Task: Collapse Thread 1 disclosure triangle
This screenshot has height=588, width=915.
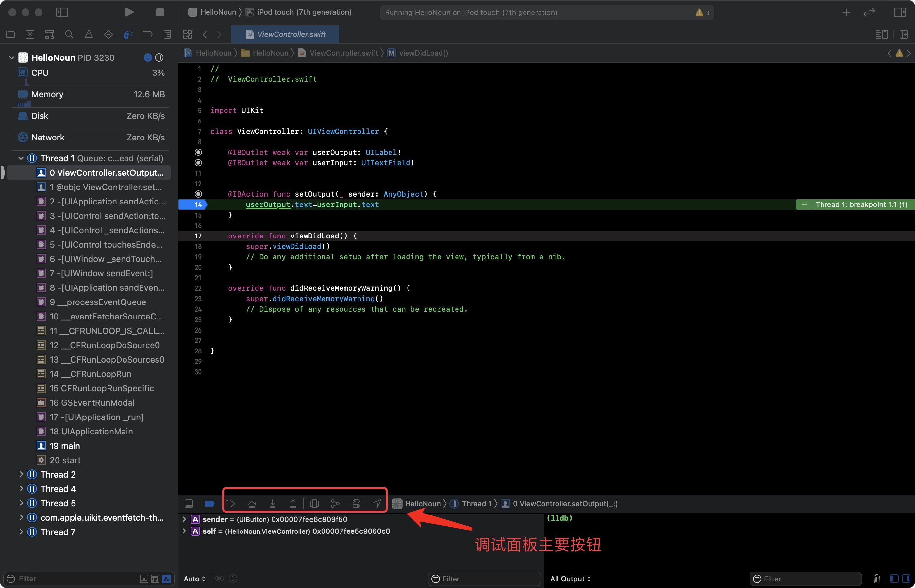Action: (21, 158)
